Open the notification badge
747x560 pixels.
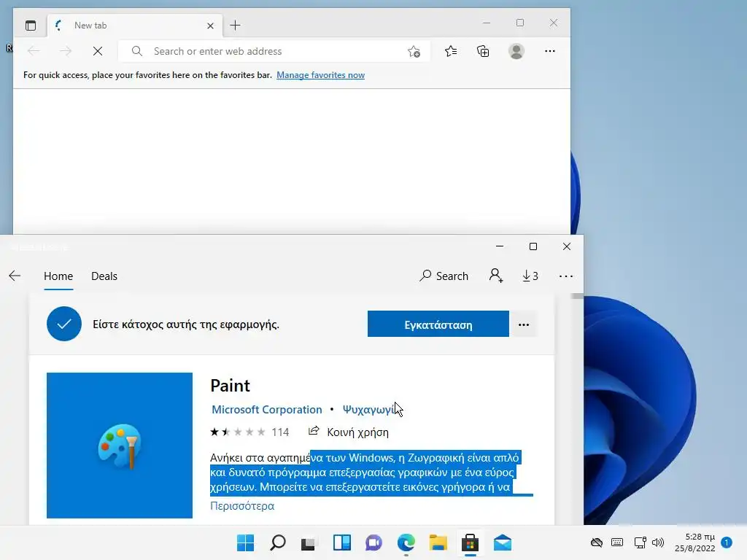click(727, 542)
